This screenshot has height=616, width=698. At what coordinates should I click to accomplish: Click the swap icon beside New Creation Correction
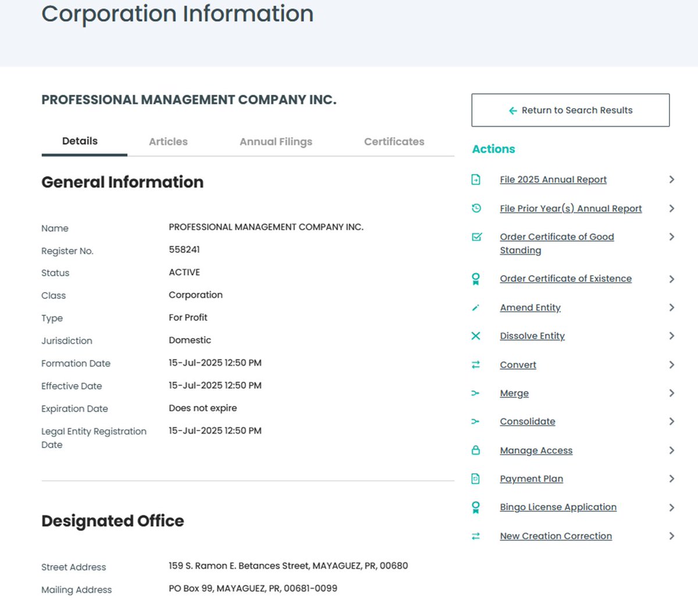[x=476, y=536]
